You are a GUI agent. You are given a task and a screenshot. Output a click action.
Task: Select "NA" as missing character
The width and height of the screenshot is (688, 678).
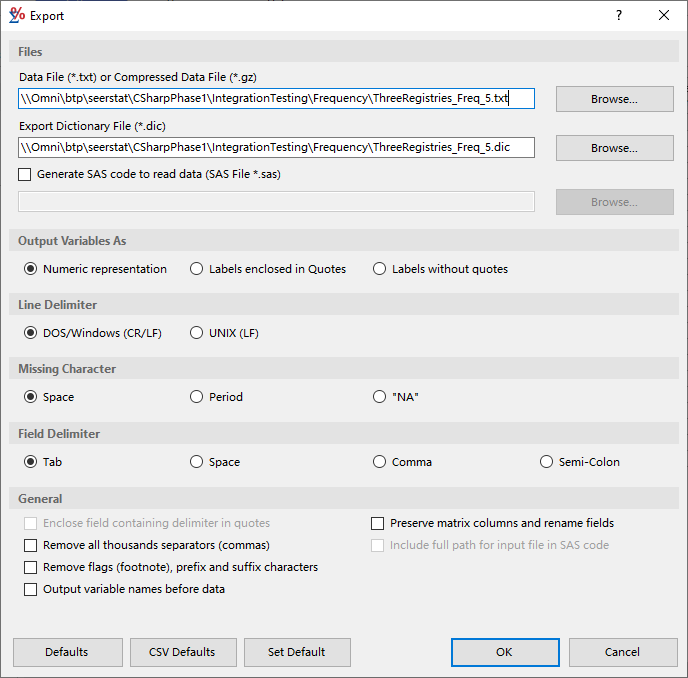pos(380,397)
